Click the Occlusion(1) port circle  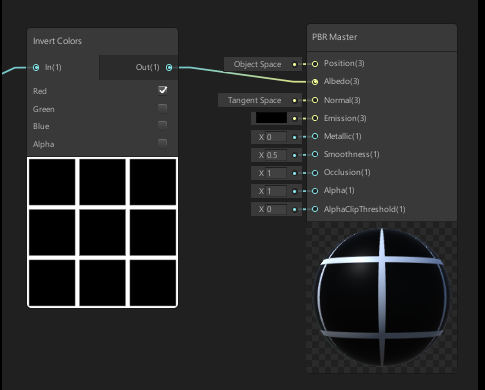315,173
